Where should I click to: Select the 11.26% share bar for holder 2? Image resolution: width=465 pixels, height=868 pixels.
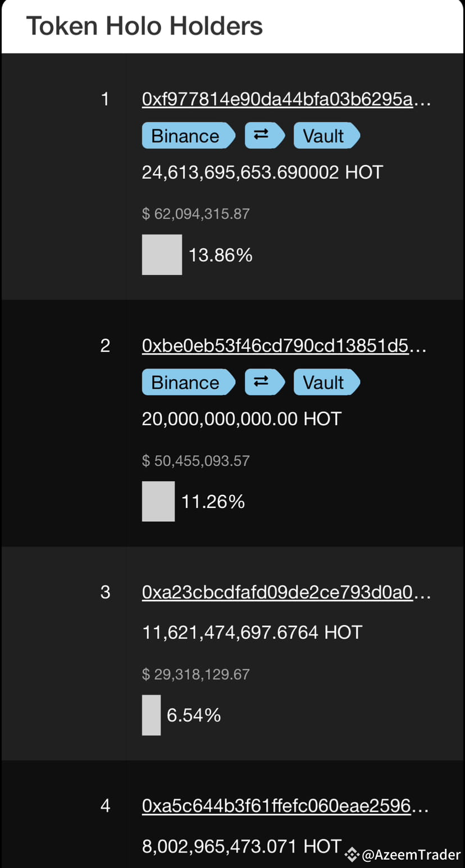(x=158, y=501)
